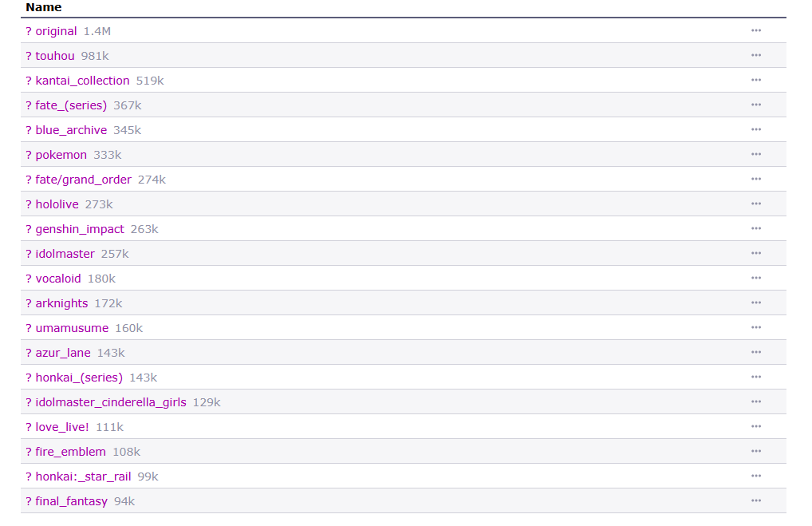Screen dimensions: 812x526
Task: Open the more-options dots for fire_emblem
Action: tap(755, 452)
